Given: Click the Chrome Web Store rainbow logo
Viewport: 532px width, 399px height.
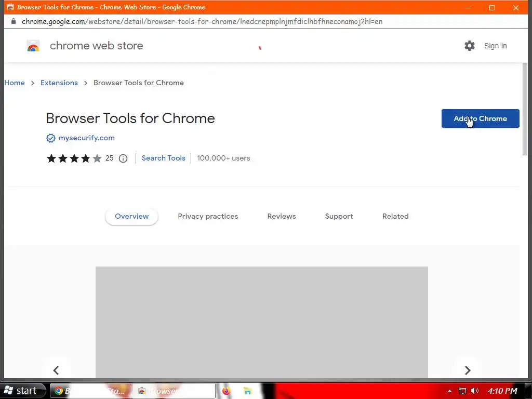Looking at the screenshot, I should tap(33, 46).
